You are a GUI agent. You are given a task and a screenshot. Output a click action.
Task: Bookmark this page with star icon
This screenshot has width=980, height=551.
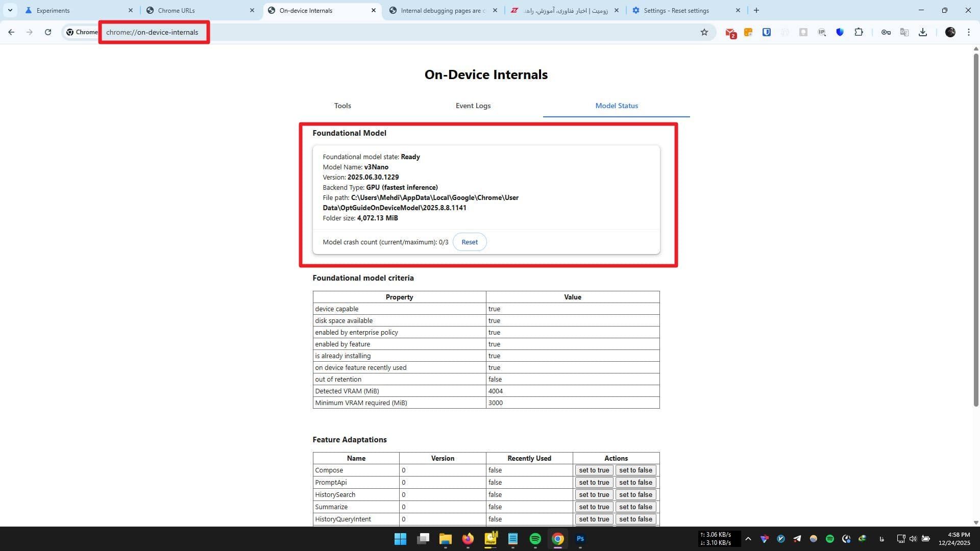[704, 32]
